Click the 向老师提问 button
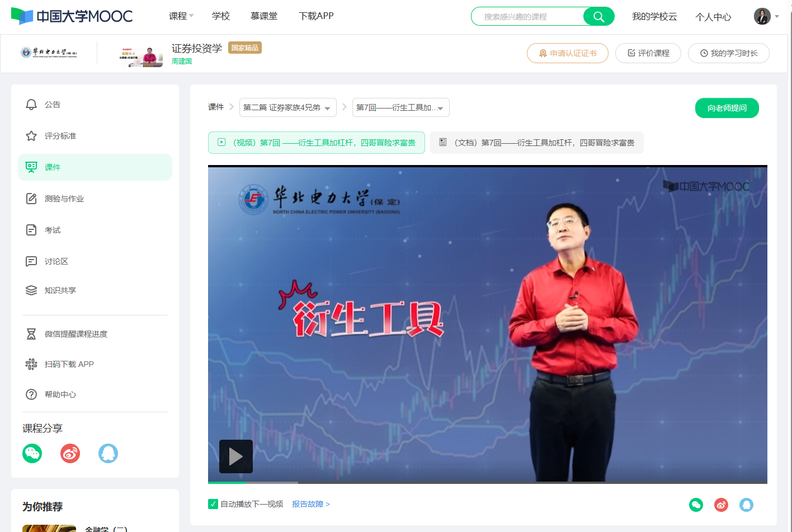792x532 pixels. click(x=727, y=108)
